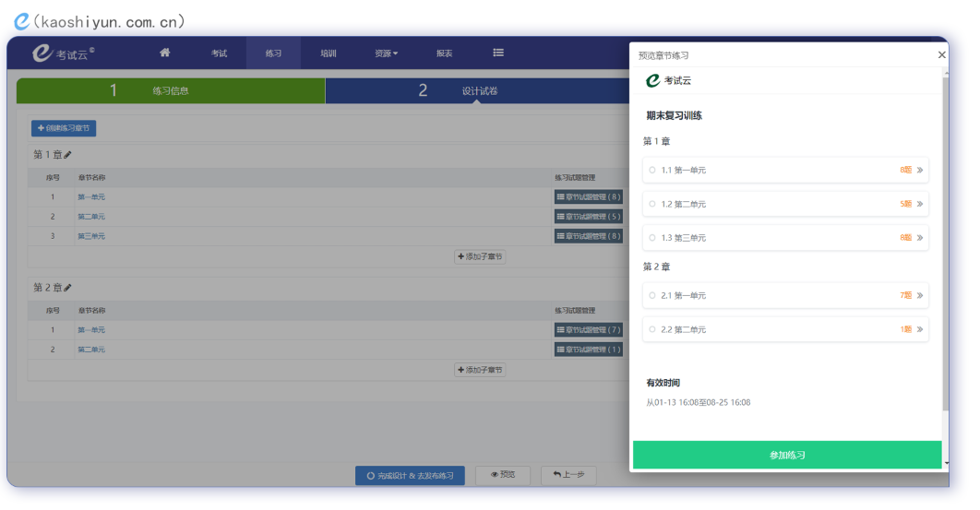The height and width of the screenshot is (510, 980).
Task: Click 完成设计 & 去发布练习 button
Action: (410, 475)
